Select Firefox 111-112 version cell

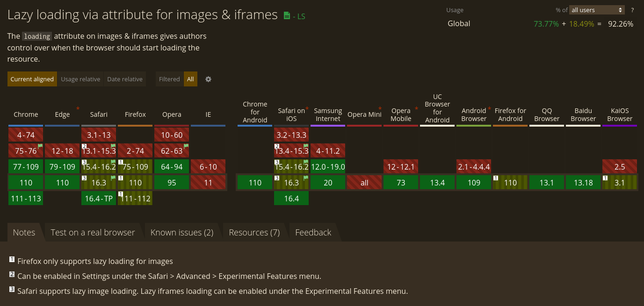(x=135, y=199)
